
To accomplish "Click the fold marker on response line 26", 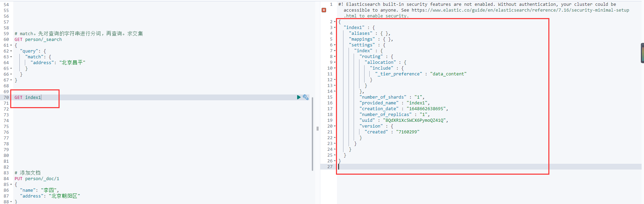I will 335,161.
